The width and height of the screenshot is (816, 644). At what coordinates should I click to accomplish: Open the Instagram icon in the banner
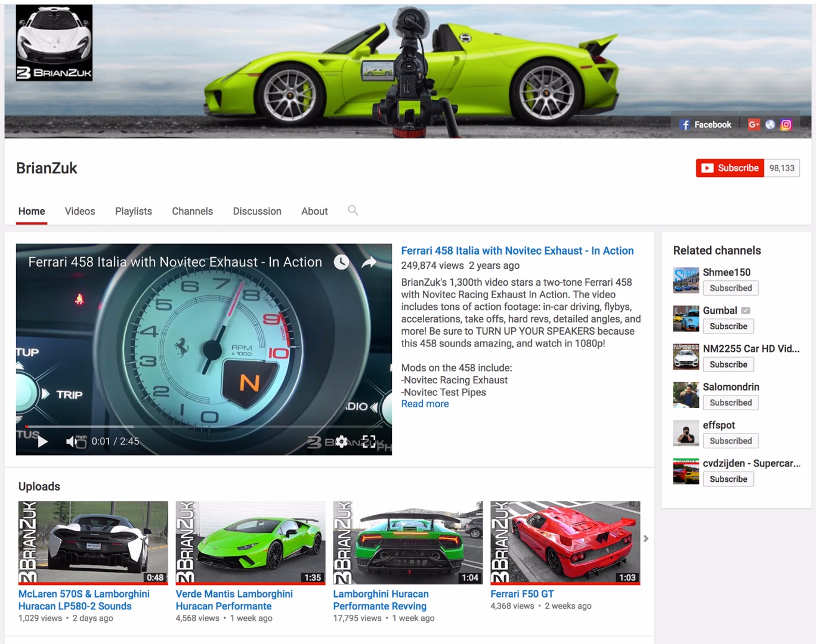pyautogui.click(x=786, y=125)
